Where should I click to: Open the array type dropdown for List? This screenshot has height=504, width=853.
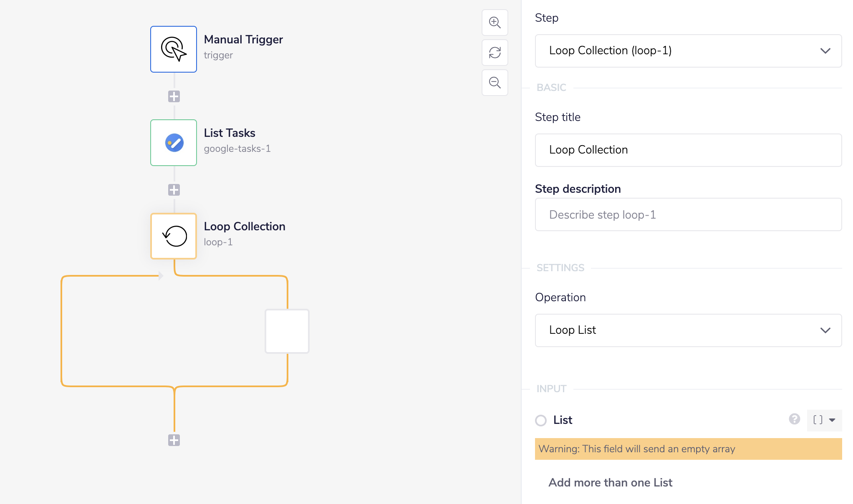[x=823, y=421]
